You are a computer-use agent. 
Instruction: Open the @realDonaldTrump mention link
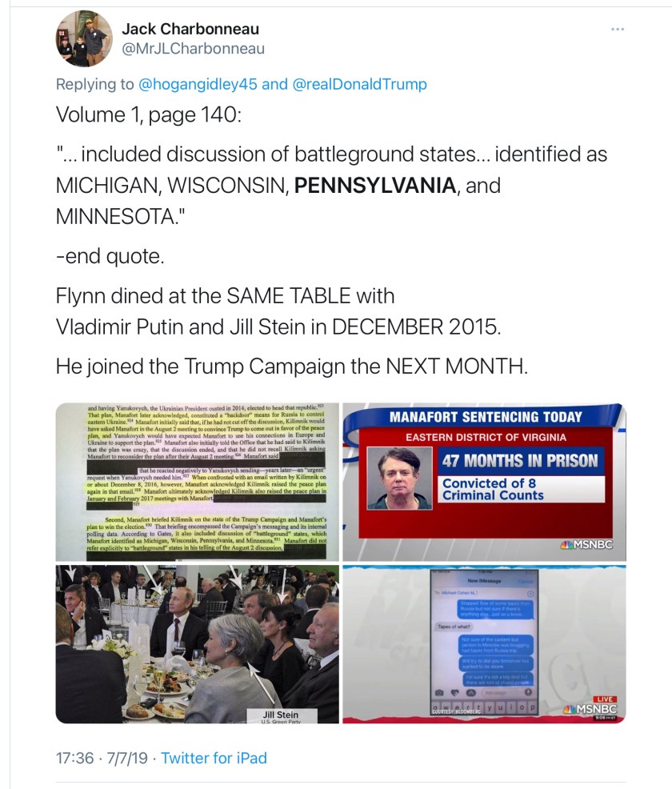(x=360, y=84)
